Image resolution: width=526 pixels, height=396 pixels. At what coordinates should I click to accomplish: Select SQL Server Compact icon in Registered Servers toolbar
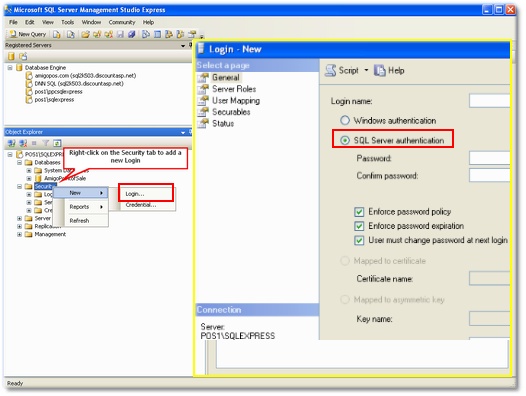pos(23,56)
